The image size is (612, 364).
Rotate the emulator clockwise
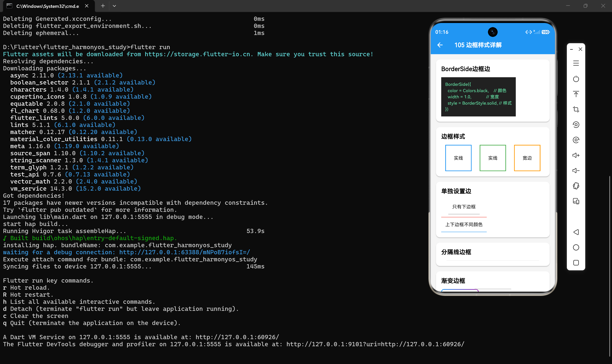click(x=576, y=140)
